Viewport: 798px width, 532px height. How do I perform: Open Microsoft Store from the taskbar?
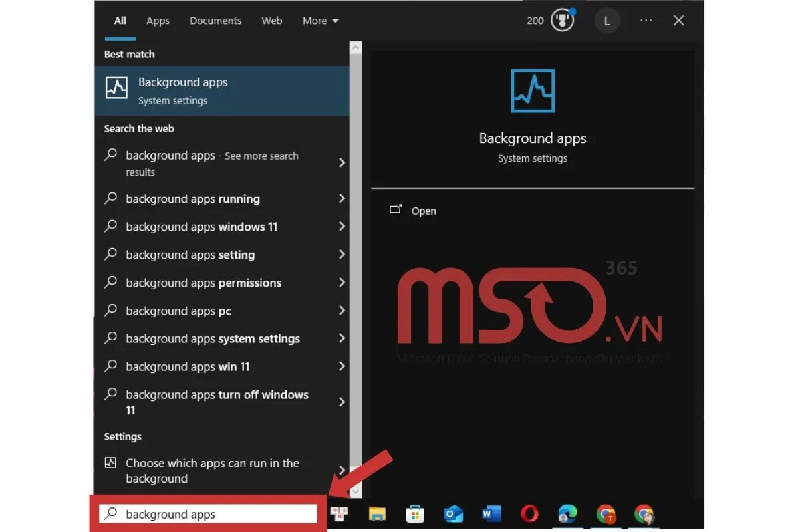coord(415,514)
